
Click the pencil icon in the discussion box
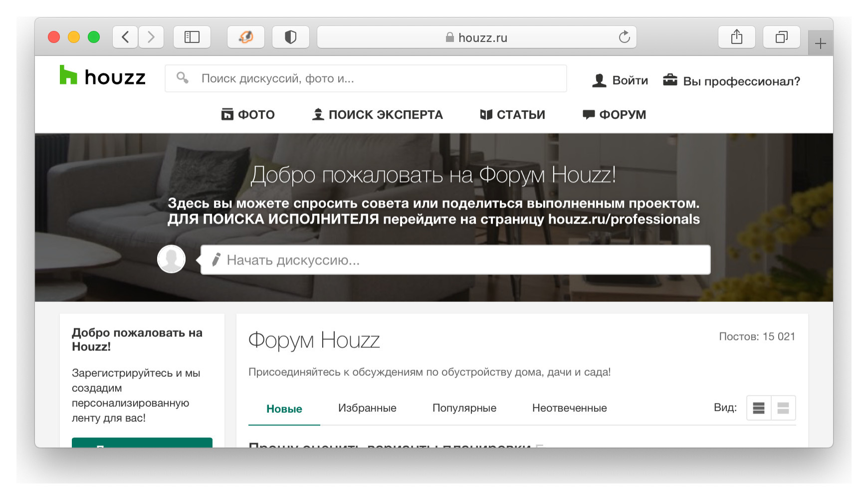pyautogui.click(x=216, y=259)
